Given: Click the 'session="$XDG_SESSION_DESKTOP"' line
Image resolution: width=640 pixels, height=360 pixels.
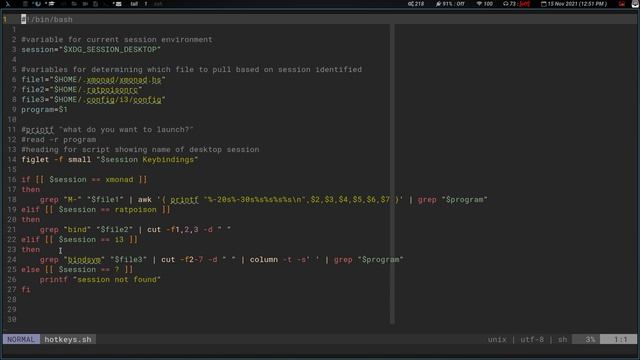Looking at the screenshot, I should pos(91,49).
